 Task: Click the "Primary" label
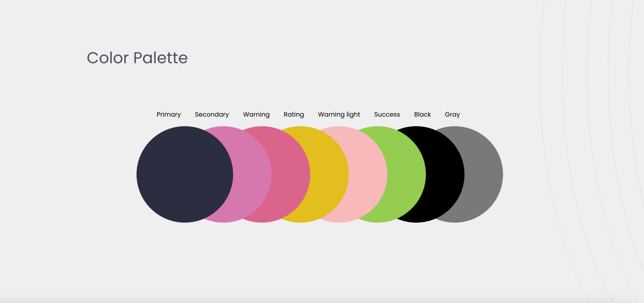(x=169, y=115)
